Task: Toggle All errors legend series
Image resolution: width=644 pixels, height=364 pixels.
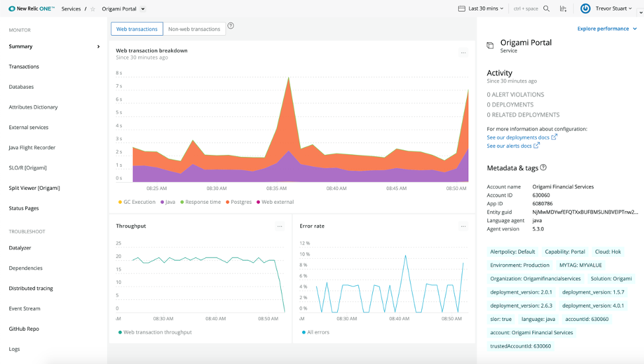Action: pyautogui.click(x=315, y=332)
